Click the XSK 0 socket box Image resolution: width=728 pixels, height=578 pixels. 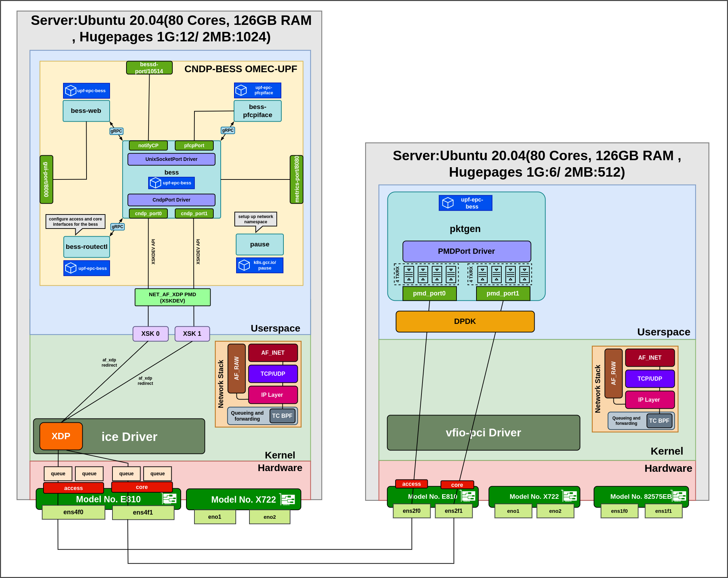[x=151, y=334]
